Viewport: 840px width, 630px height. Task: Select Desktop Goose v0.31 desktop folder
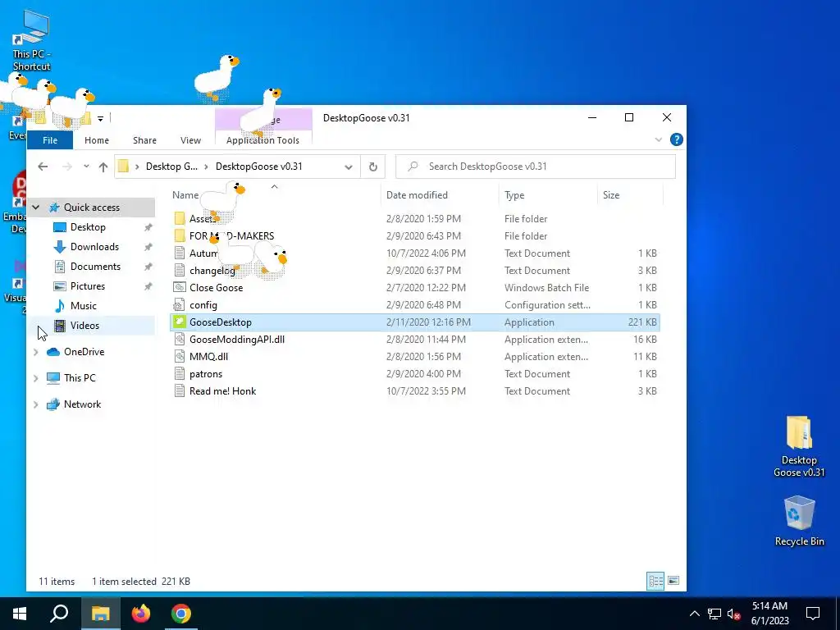(x=799, y=445)
